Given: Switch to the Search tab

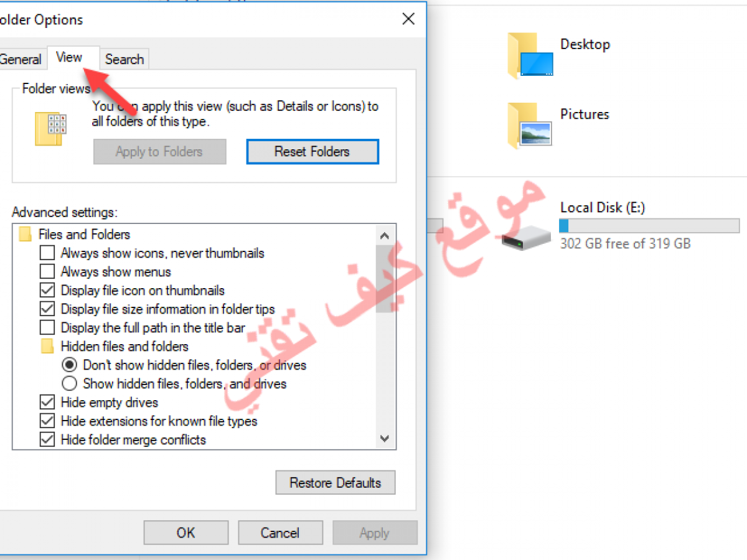Looking at the screenshot, I should coord(125,59).
